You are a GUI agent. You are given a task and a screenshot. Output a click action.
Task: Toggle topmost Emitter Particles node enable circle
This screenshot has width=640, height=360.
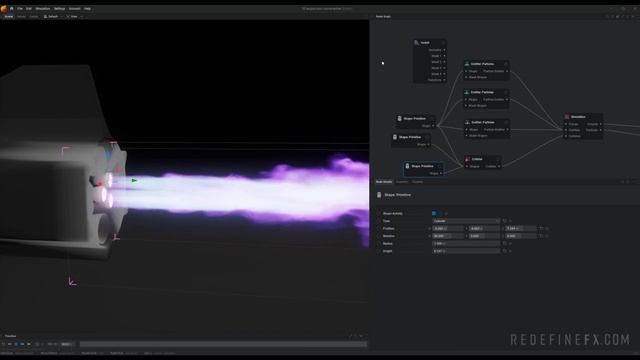[x=506, y=64]
